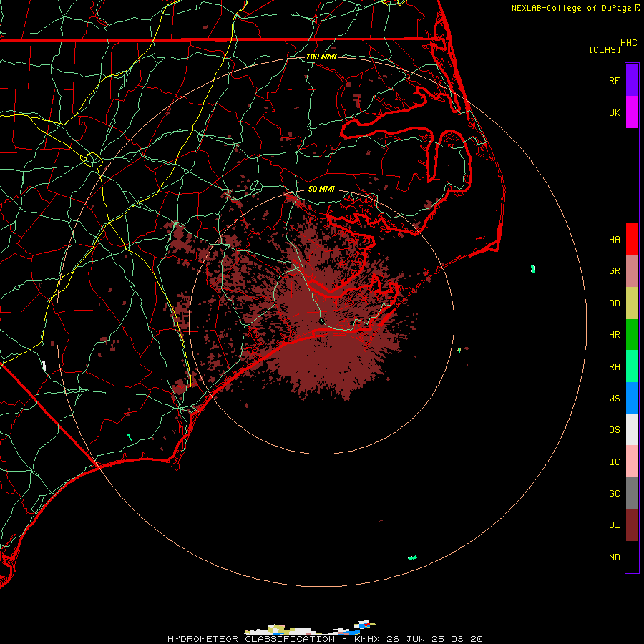Click the NEXLAB-College of DuPage credit text
The height and width of the screenshot is (644, 644).
coord(571,8)
